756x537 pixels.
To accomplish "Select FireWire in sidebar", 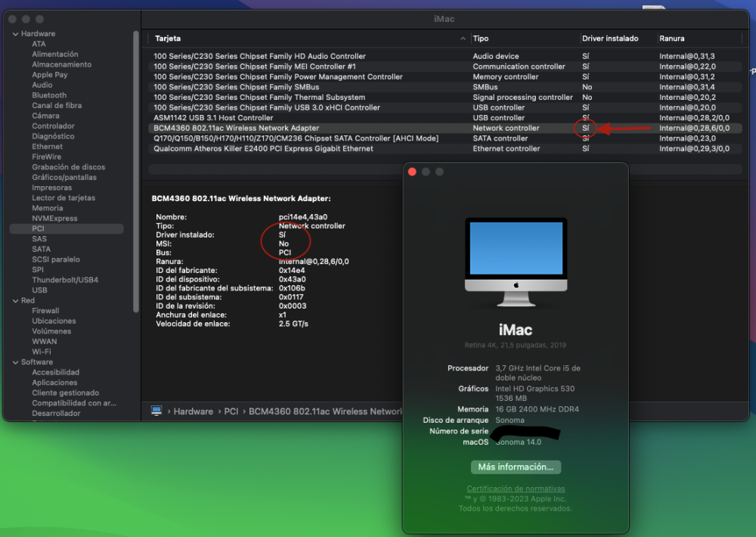I will pyautogui.click(x=47, y=157).
